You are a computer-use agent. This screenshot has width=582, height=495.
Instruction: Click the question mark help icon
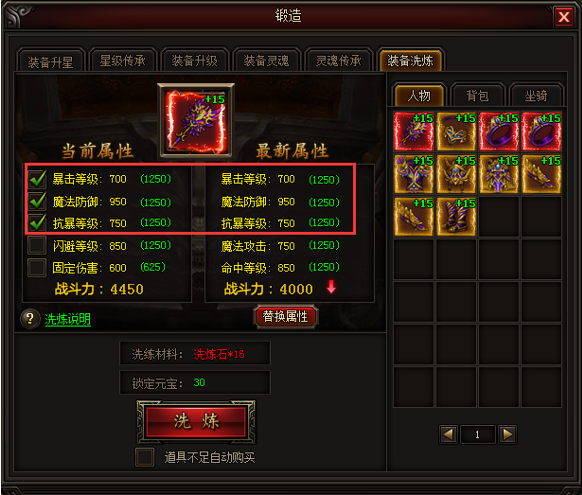tap(30, 319)
